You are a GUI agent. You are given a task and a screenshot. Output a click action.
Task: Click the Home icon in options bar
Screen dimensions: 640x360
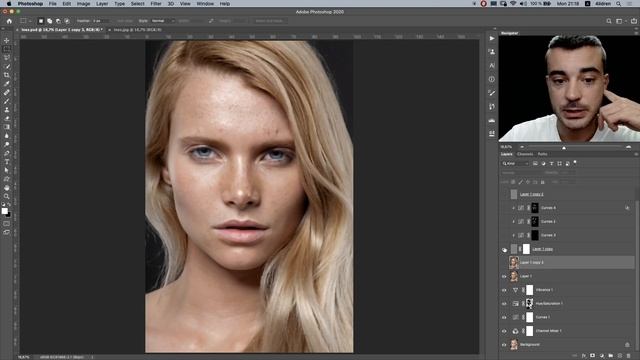point(9,21)
